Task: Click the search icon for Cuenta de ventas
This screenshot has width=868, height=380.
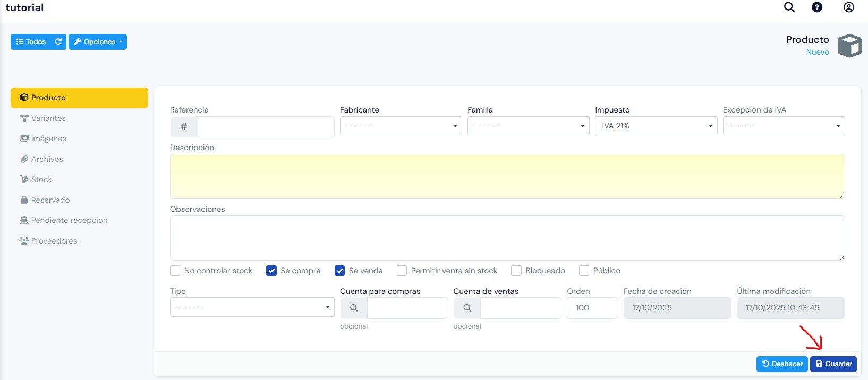Action: tap(467, 308)
